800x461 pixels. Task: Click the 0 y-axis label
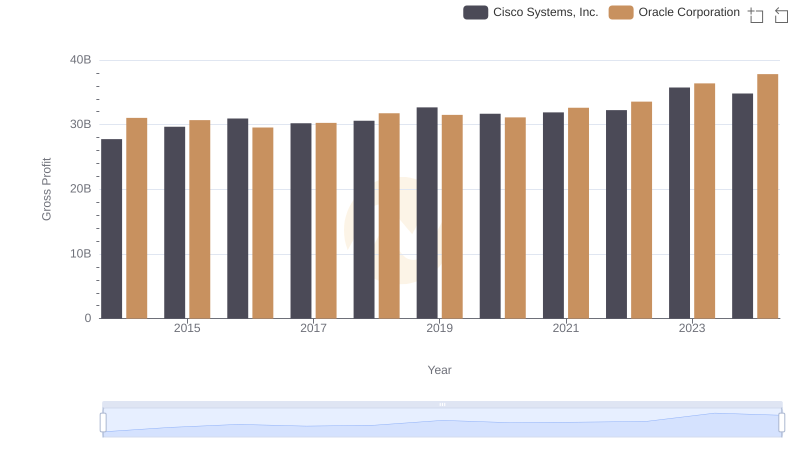88,318
